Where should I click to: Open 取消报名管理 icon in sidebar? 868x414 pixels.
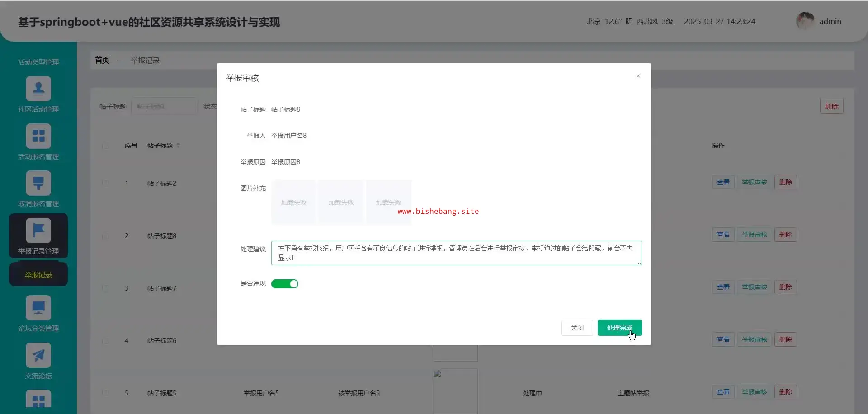coord(38,183)
